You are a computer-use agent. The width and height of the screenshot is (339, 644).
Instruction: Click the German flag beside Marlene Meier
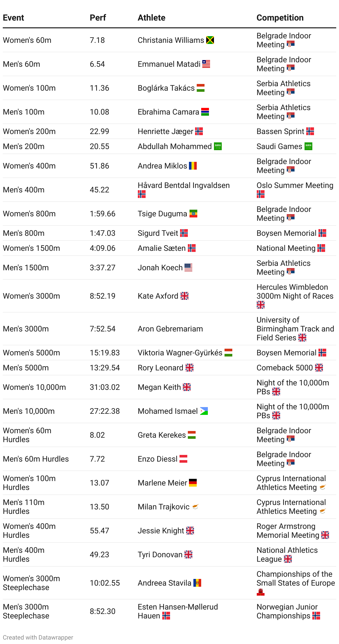[193, 483]
